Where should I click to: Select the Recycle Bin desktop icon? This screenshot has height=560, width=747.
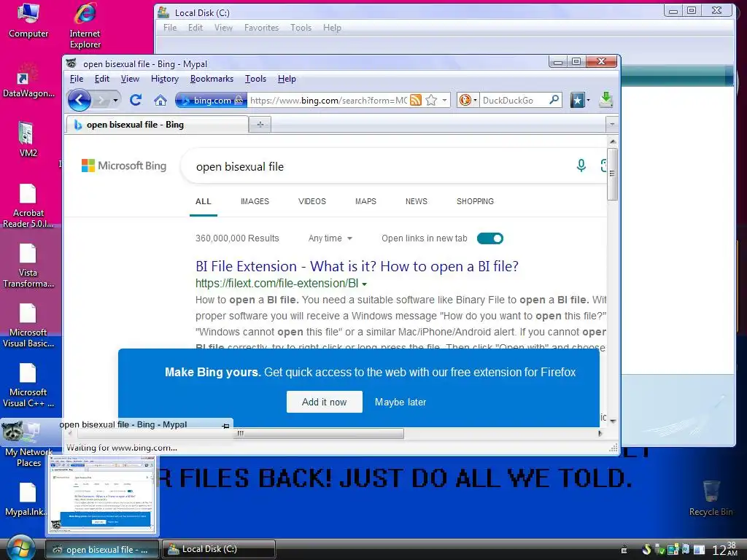[x=711, y=498]
